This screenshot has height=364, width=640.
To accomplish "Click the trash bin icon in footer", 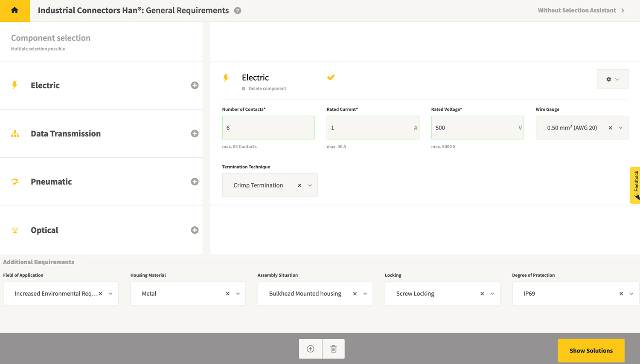I will click(x=334, y=349).
